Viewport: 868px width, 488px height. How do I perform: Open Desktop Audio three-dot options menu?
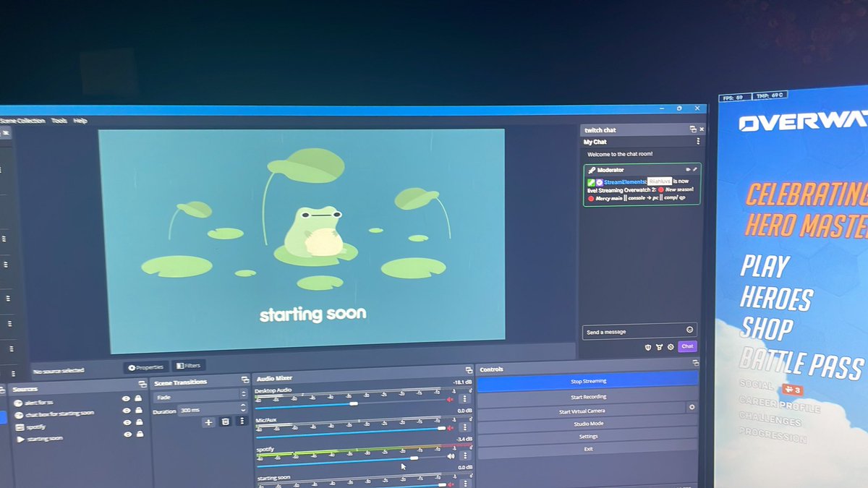(x=464, y=399)
